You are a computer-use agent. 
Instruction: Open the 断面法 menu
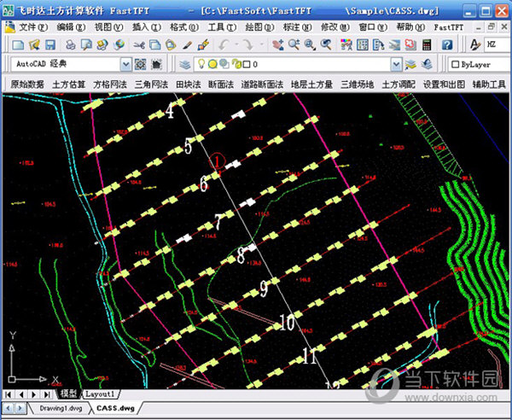point(221,85)
